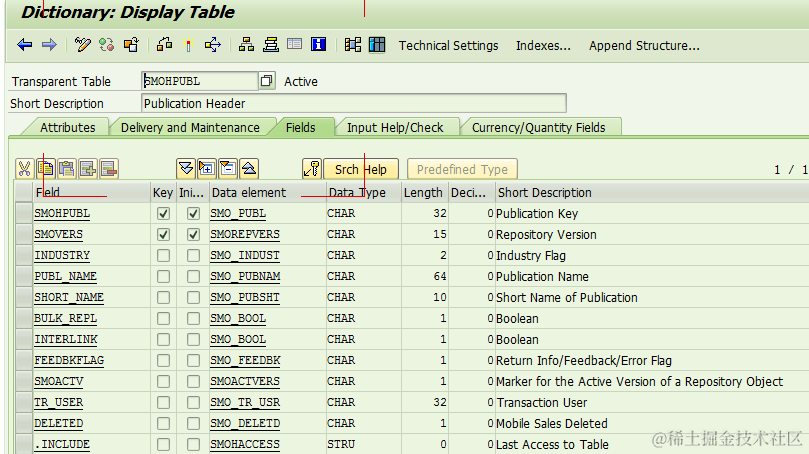This screenshot has height=454, width=809.
Task: Click 'Transaction User' description text
Action: 541,402
